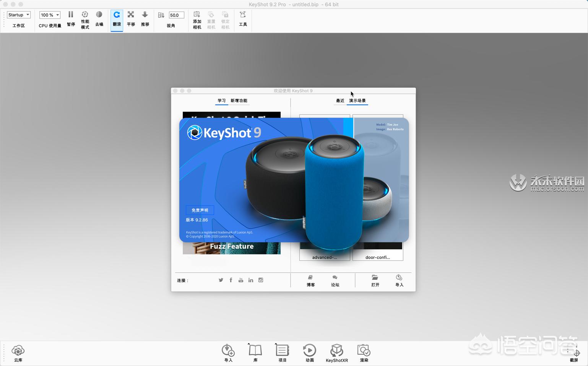The image size is (588, 366).
Task: Open the Library (库) panel icon
Action: point(255,350)
